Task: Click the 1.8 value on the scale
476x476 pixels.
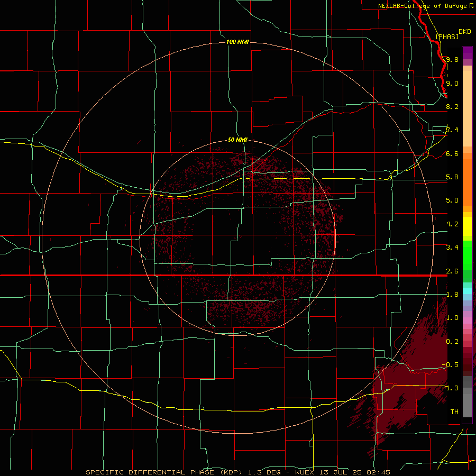Action: coord(452,295)
